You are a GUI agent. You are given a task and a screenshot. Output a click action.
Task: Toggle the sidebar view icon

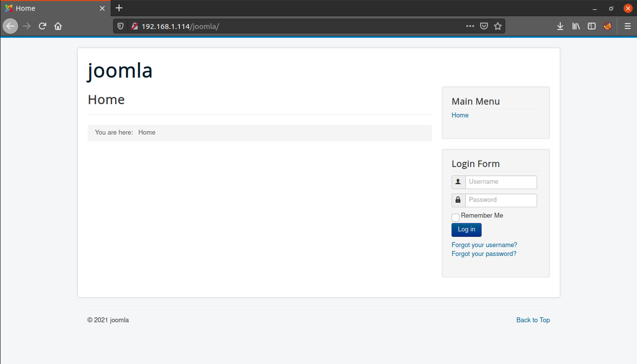tap(592, 26)
